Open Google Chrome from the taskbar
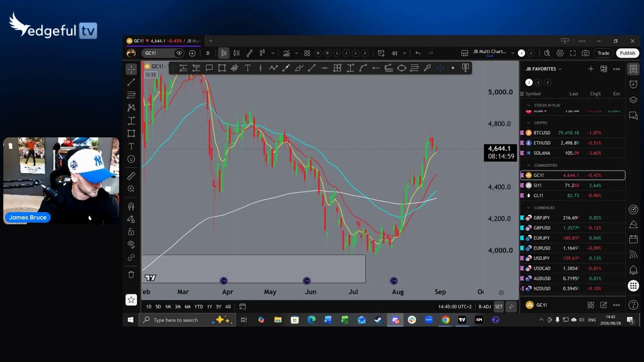Viewport: 644px width, 362px height. tap(445, 320)
